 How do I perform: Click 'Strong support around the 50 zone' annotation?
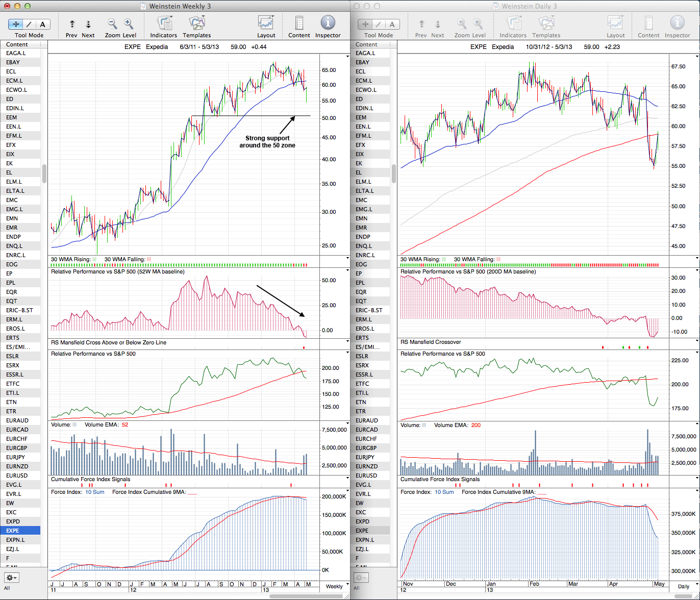tap(267, 142)
